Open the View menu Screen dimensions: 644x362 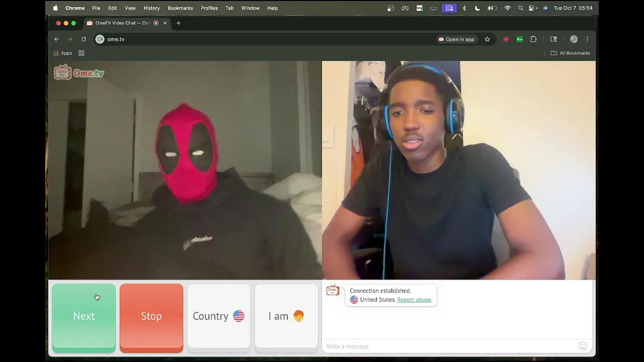point(130,8)
